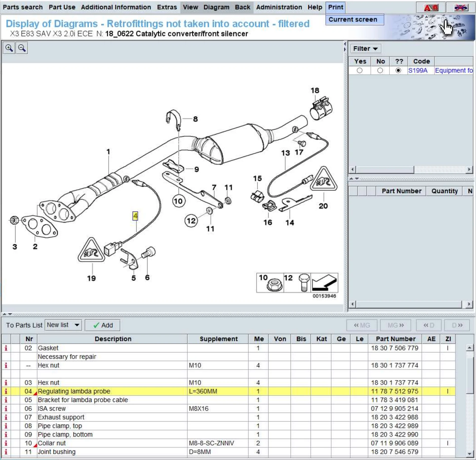This screenshot has height=460, width=476.
Task: Select the Yes radio button for S199A
Action: (359, 71)
